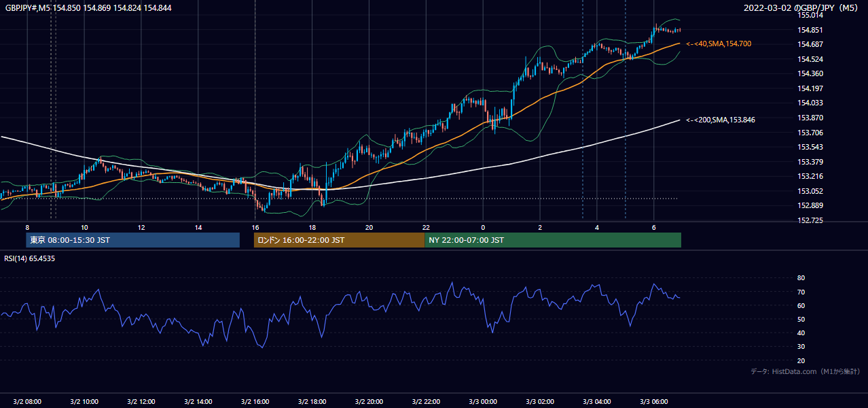Click hour label 8 below the price chart

[x=27, y=227]
